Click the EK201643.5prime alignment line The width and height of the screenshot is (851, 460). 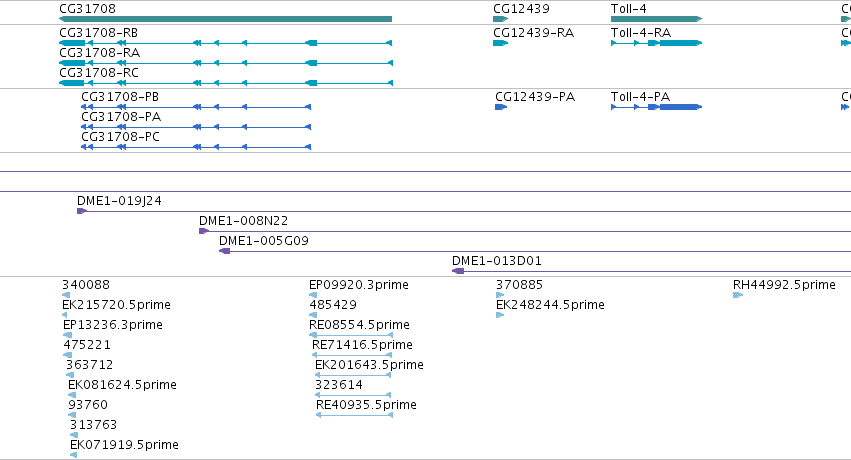point(353,375)
